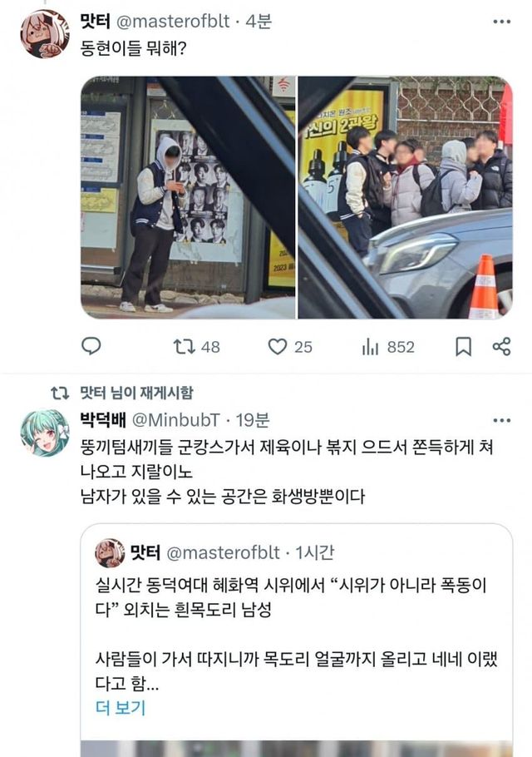The image size is (532, 757).
Task: Click the @MinbubT handle
Action: [x=176, y=420]
